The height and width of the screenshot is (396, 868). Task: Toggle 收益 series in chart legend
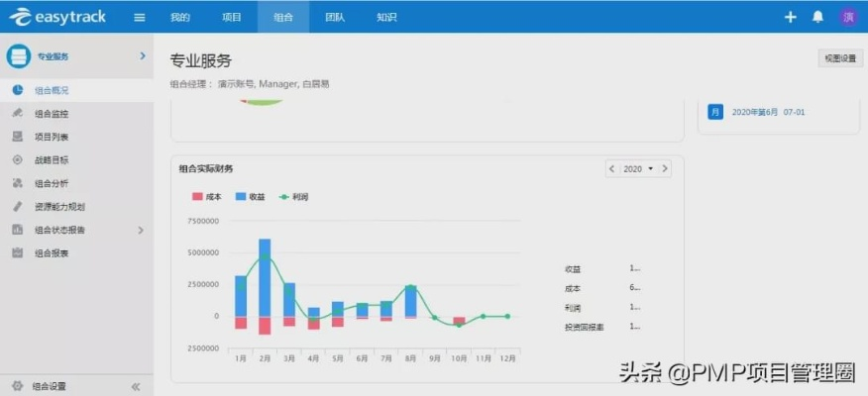coord(251,197)
